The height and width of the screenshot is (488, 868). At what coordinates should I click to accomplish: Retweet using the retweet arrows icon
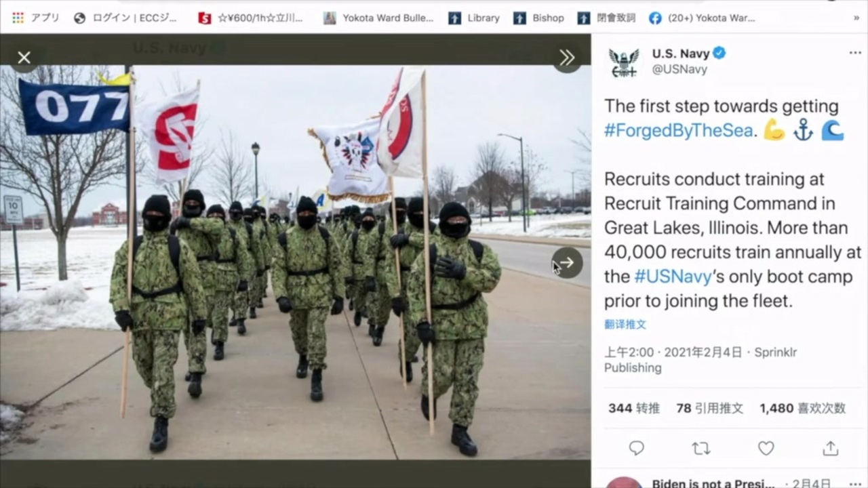701,448
